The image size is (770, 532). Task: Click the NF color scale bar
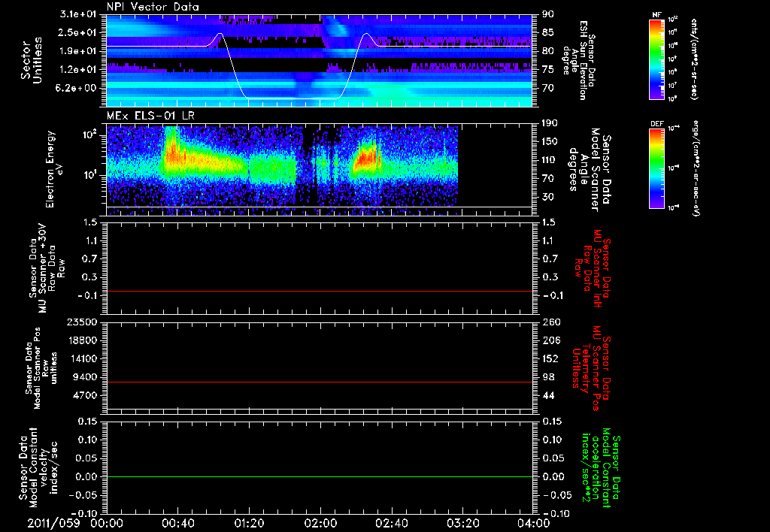pos(656,59)
